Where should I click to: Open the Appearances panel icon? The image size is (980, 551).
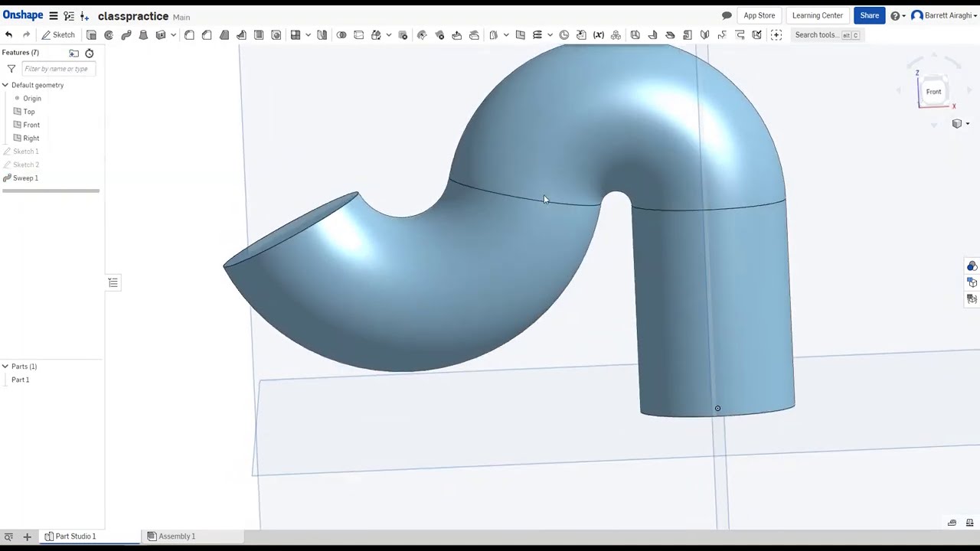coord(972,266)
